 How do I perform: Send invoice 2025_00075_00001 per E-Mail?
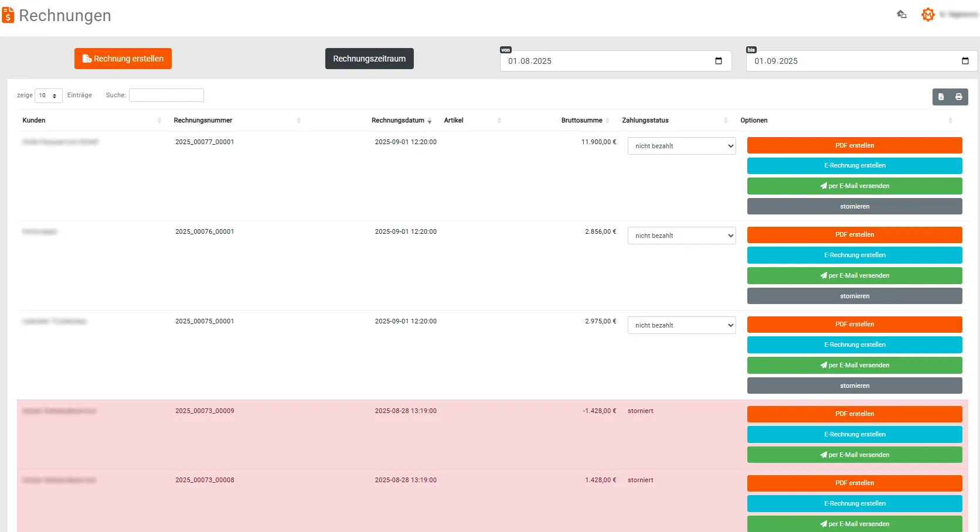tap(854, 365)
